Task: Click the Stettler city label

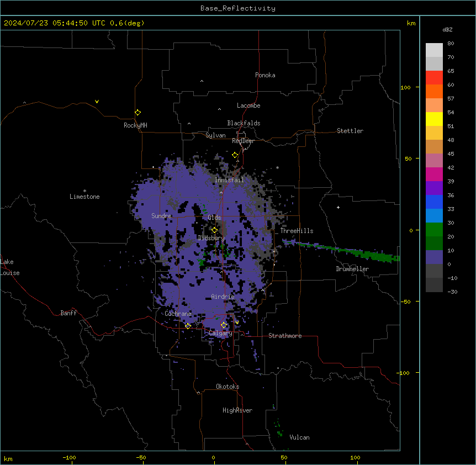Action: [350, 131]
